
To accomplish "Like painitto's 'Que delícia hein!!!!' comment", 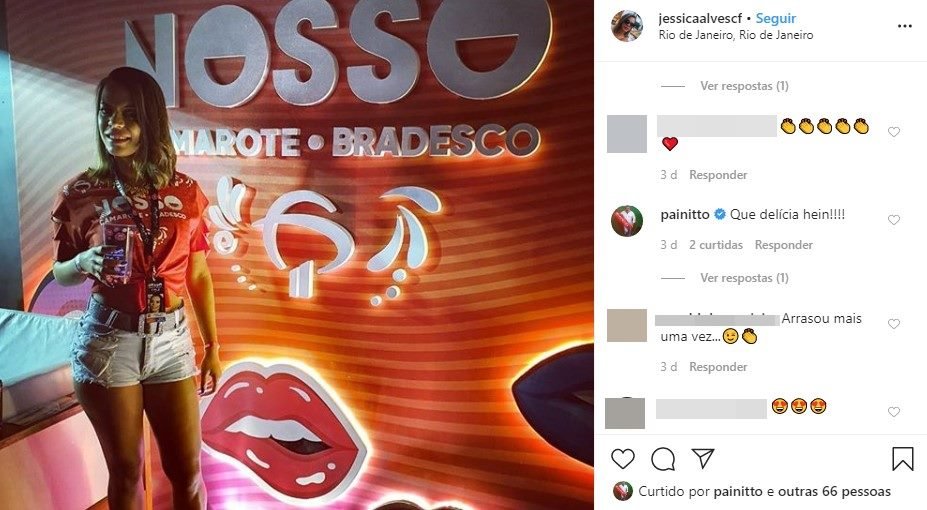I will (x=894, y=220).
